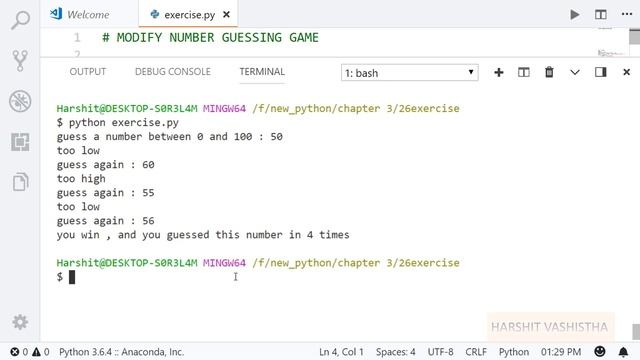The width and height of the screenshot is (640, 360).
Task: Kill the terminal with the trash icon
Action: pyautogui.click(x=549, y=72)
